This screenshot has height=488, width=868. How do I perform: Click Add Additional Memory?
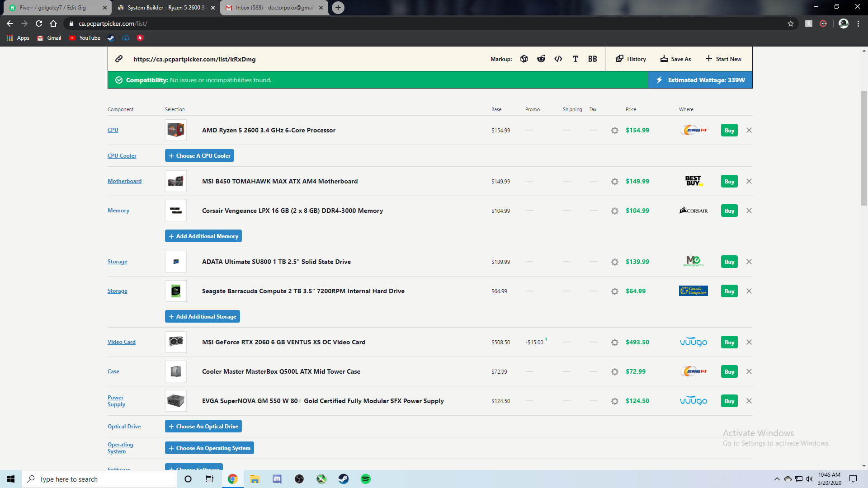click(x=203, y=236)
